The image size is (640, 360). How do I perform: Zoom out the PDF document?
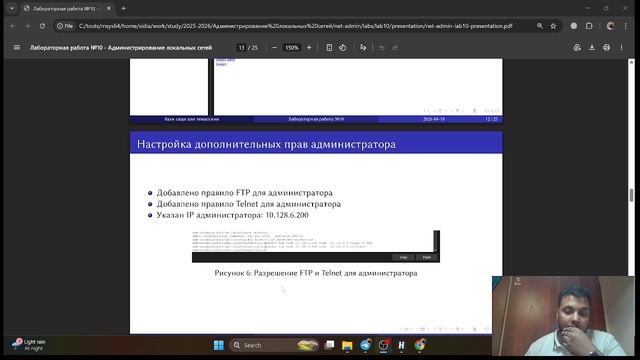274,48
